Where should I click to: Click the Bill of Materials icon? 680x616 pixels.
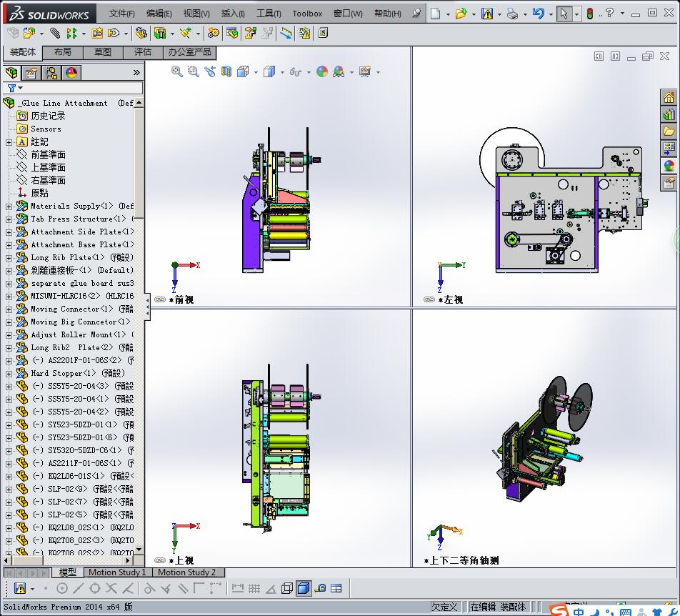[x=232, y=33]
